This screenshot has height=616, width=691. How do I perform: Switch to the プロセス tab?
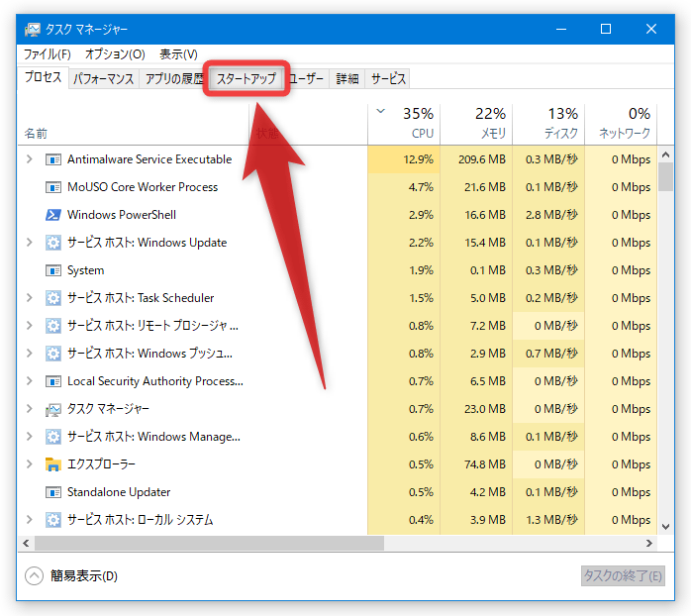click(44, 77)
